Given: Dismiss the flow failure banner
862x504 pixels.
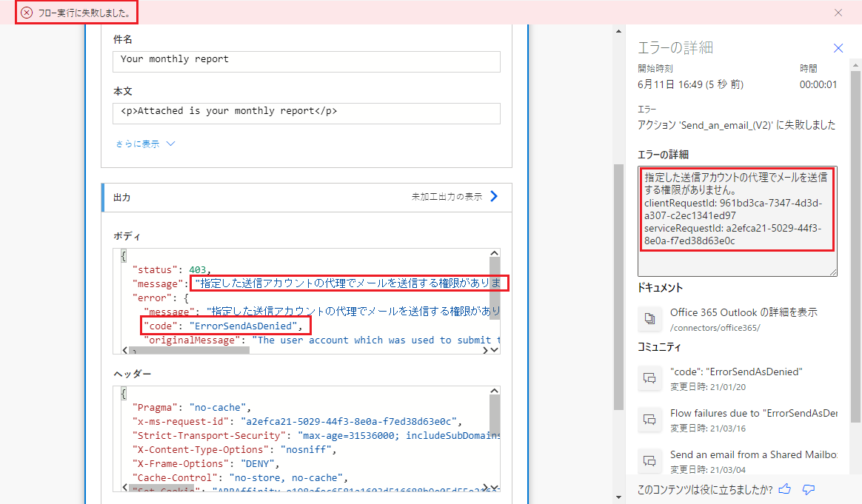Looking at the screenshot, I should pyautogui.click(x=838, y=13).
